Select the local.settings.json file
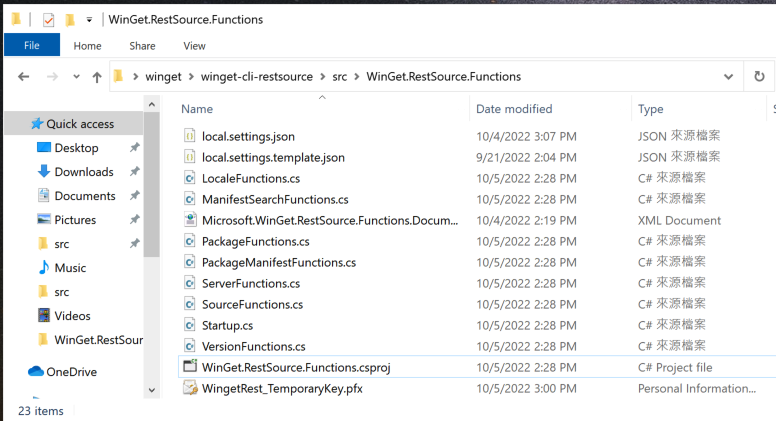The height and width of the screenshot is (421, 776). point(248,136)
